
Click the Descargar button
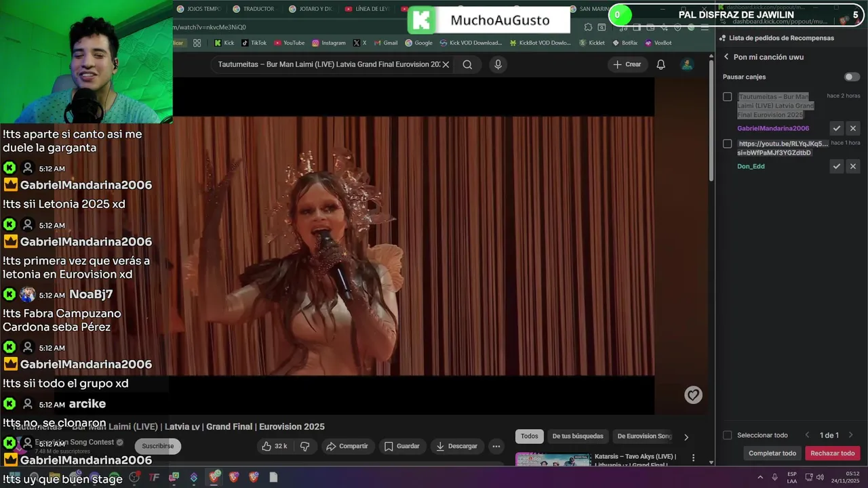point(456,446)
